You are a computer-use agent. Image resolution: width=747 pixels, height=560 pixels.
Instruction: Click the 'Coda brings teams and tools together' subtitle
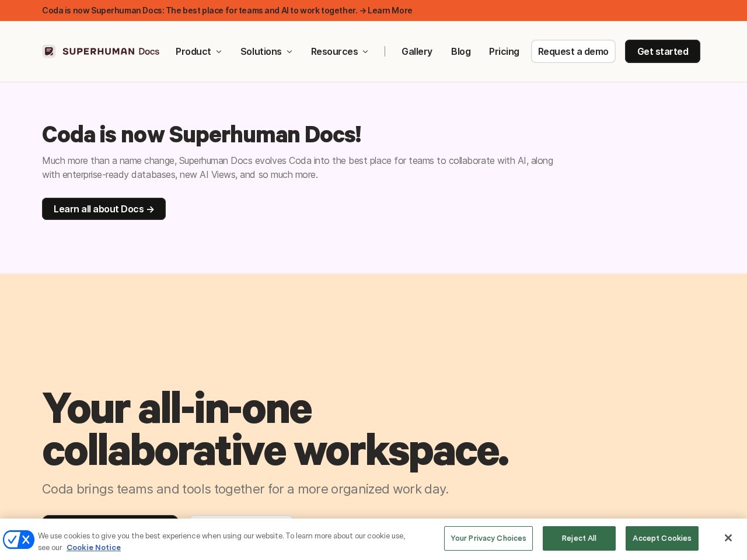pyautogui.click(x=245, y=489)
